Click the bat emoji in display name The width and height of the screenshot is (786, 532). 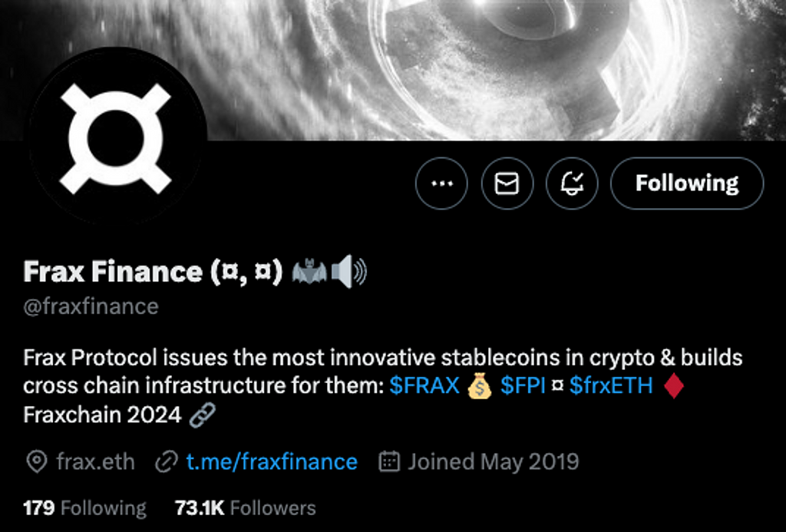point(309,273)
